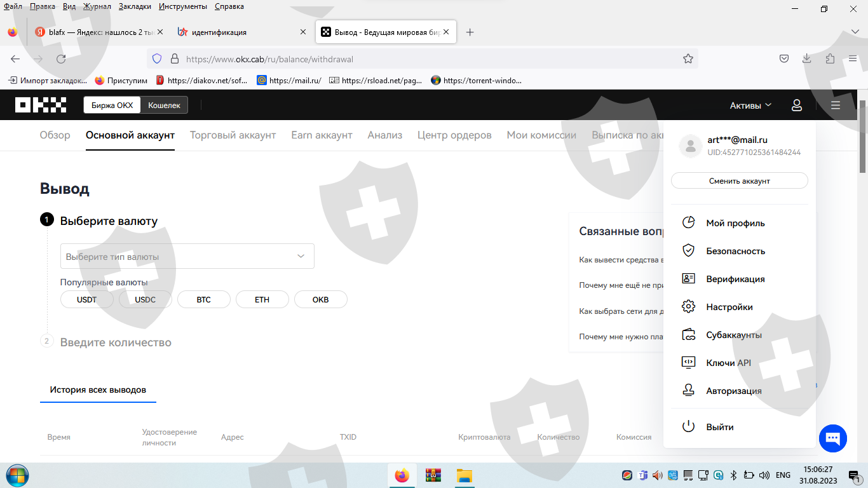Switch to the Кошелек toggle
The height and width of the screenshot is (488, 868).
[x=165, y=105]
